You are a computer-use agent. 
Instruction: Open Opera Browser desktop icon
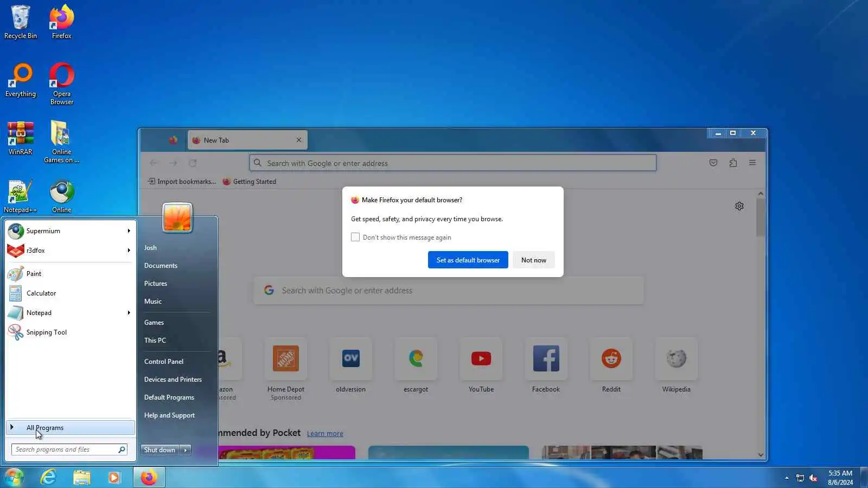[x=62, y=84]
